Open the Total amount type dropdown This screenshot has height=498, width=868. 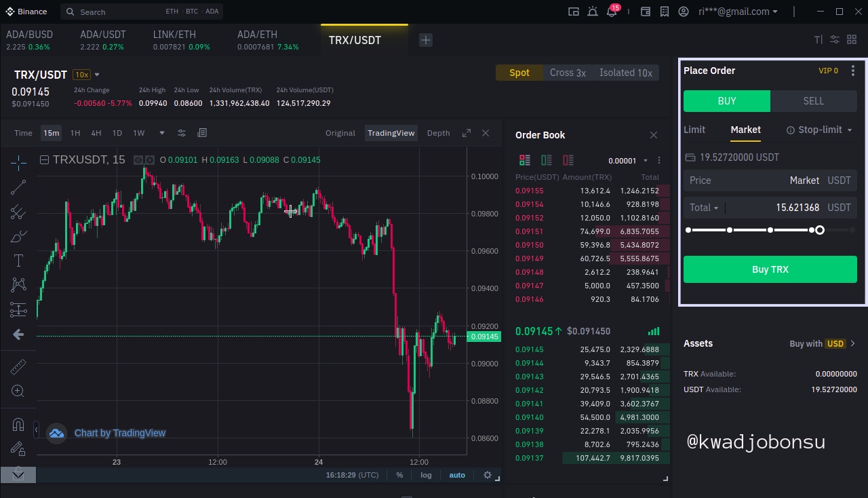click(704, 208)
